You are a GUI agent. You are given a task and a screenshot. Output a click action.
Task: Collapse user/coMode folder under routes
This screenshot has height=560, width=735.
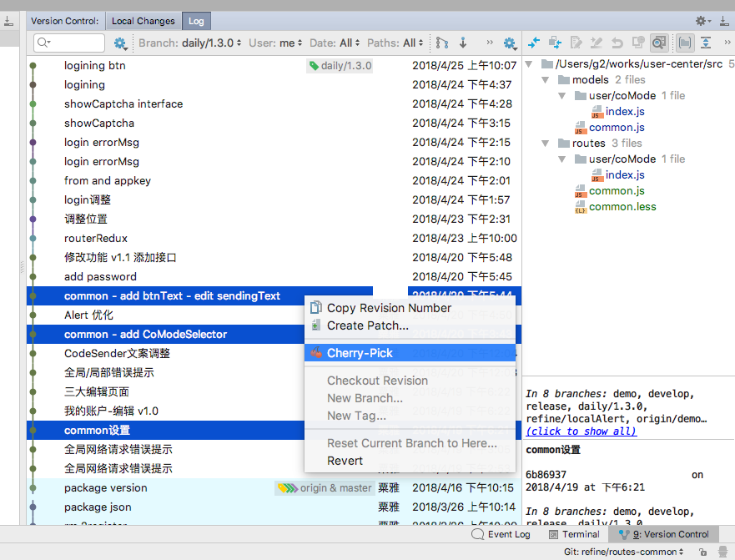click(x=562, y=159)
